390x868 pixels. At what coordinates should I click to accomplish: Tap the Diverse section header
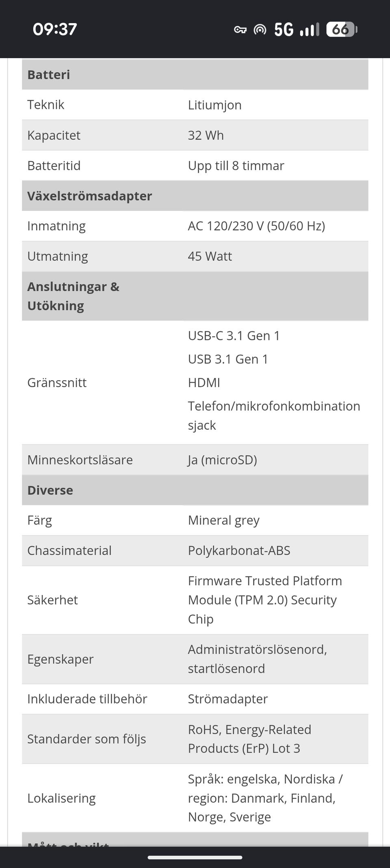click(x=195, y=490)
